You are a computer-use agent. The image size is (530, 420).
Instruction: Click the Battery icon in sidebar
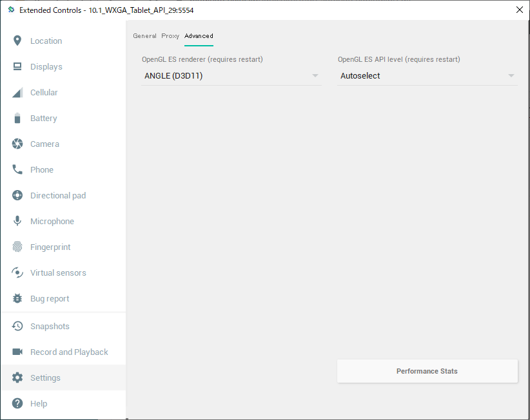17,118
